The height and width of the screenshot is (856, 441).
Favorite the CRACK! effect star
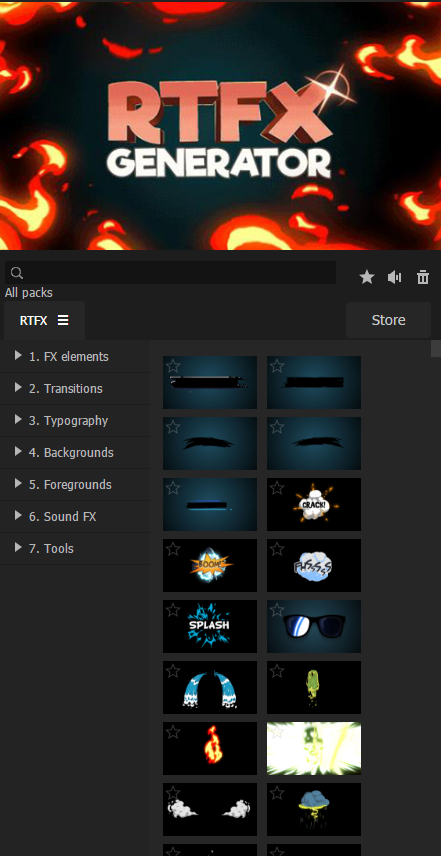[277, 488]
